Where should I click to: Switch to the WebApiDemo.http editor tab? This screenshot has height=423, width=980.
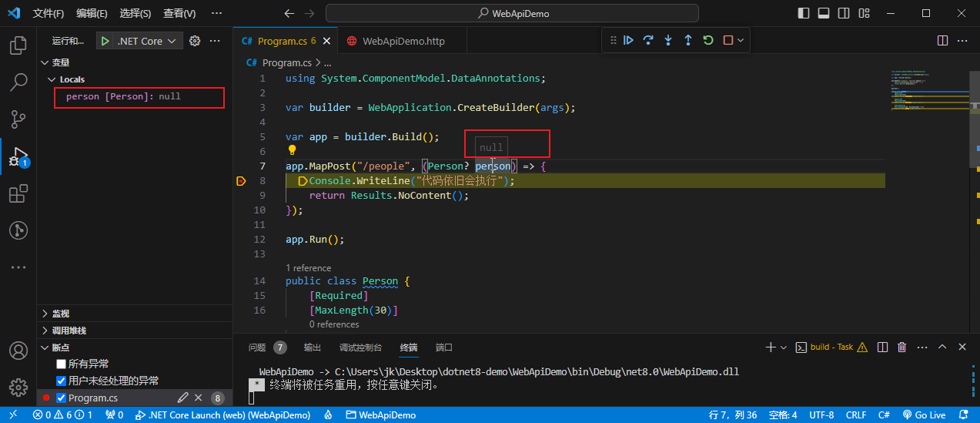[x=403, y=41]
